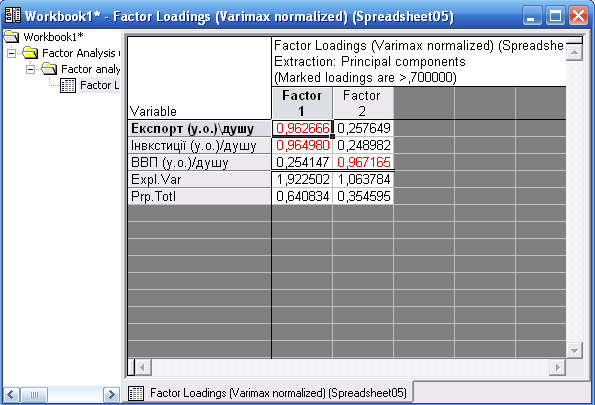Minimize the Workbook1 window
The image size is (595, 405).
[532, 16]
